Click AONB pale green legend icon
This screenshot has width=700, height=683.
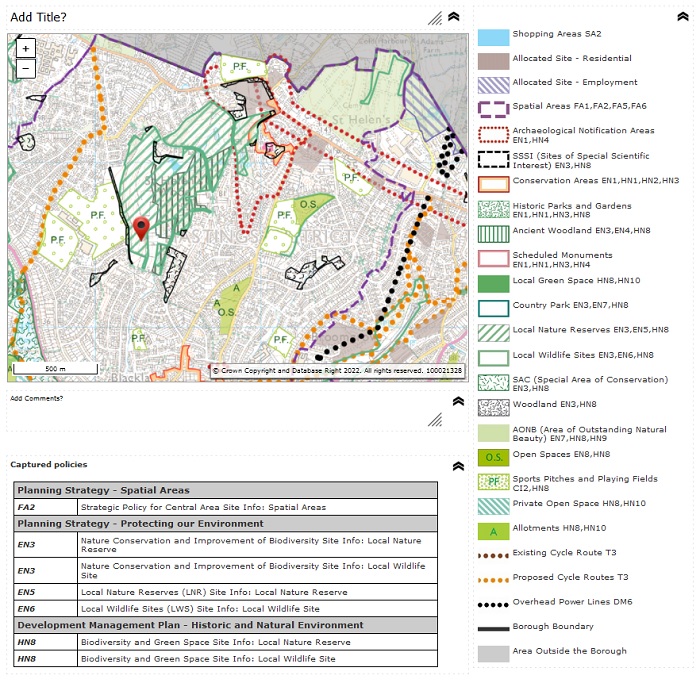[493, 433]
